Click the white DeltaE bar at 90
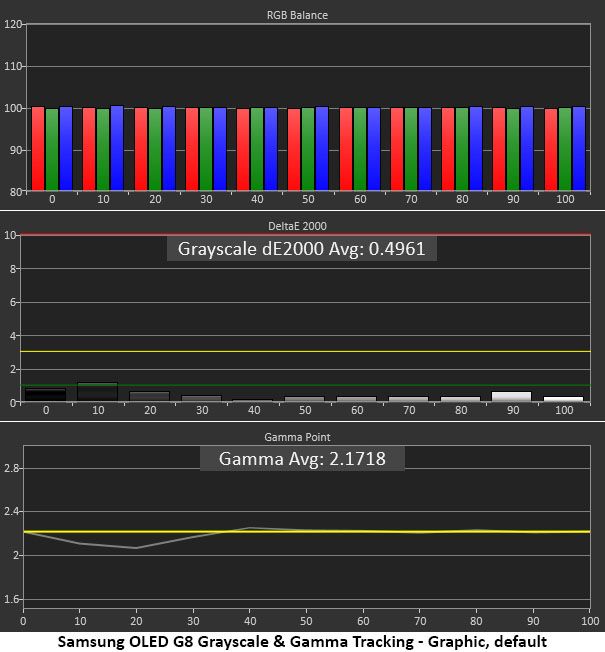This screenshot has width=605, height=652. coord(511,396)
